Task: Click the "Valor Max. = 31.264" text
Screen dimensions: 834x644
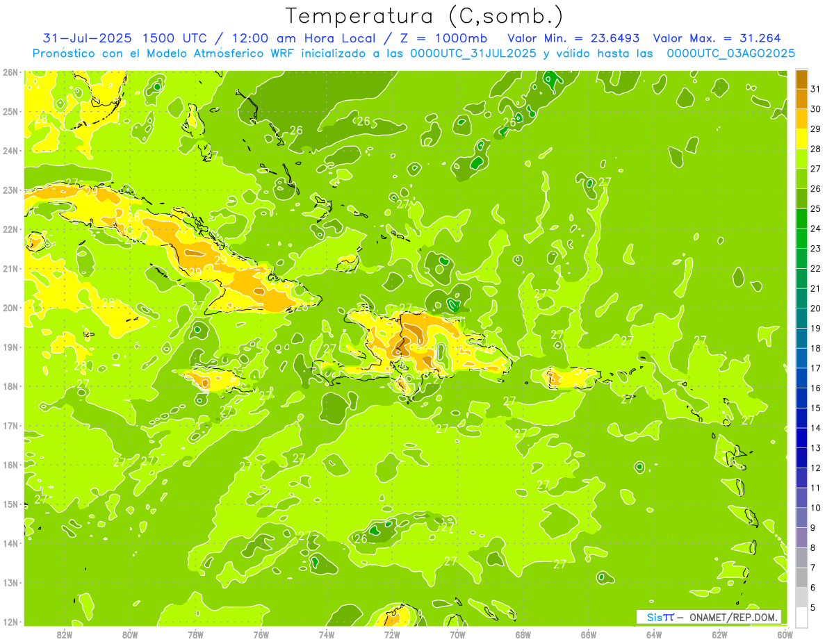Action: pos(717,38)
